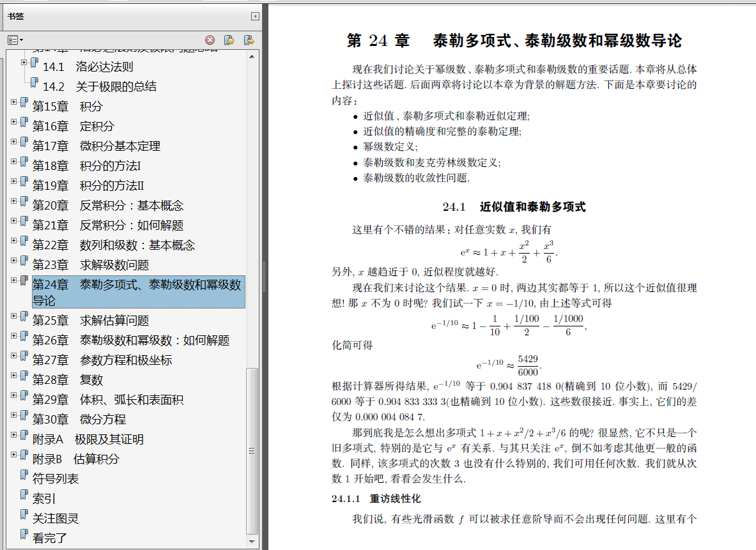756x550 pixels.
Task: Select 第30章 微分方程 bookmark
Action: (x=79, y=419)
